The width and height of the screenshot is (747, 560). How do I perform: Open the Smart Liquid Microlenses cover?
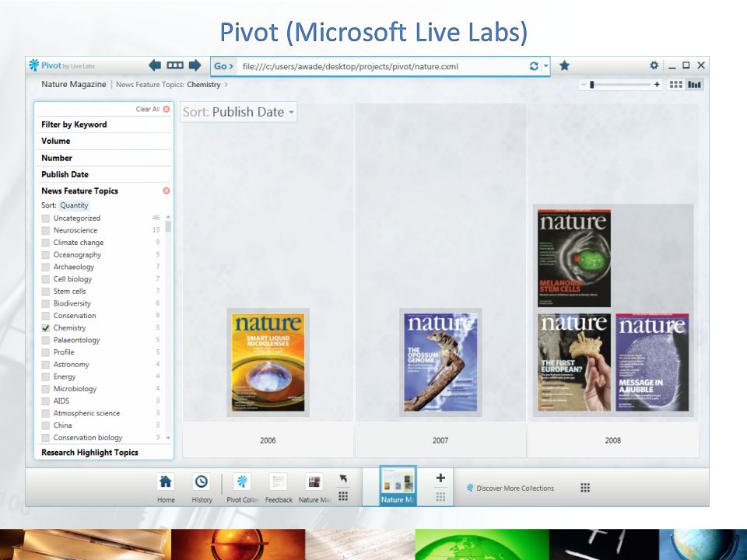[x=268, y=362]
